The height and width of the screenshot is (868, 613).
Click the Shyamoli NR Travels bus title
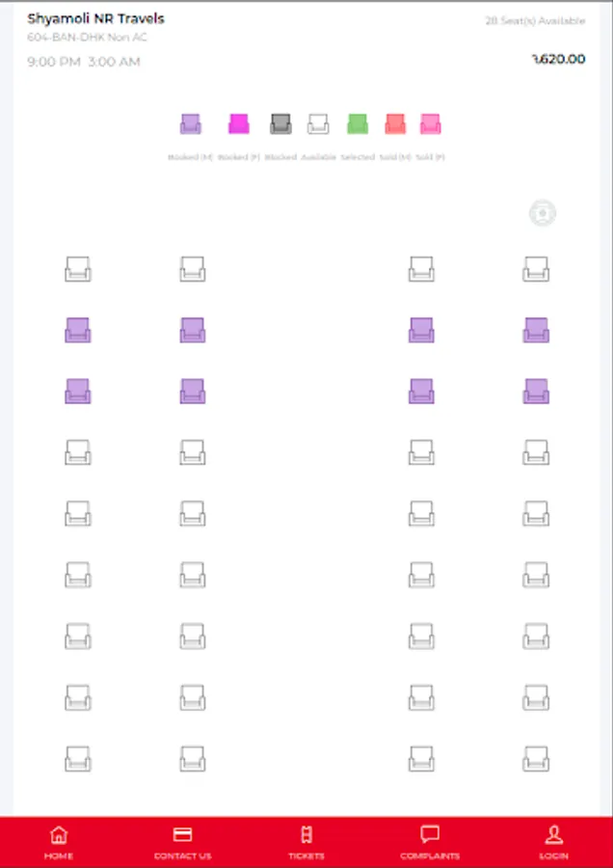95,18
